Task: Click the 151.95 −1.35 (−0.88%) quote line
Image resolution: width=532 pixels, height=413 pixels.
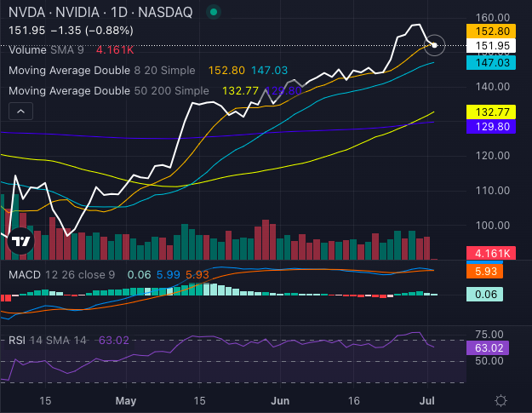Action: coord(71,31)
